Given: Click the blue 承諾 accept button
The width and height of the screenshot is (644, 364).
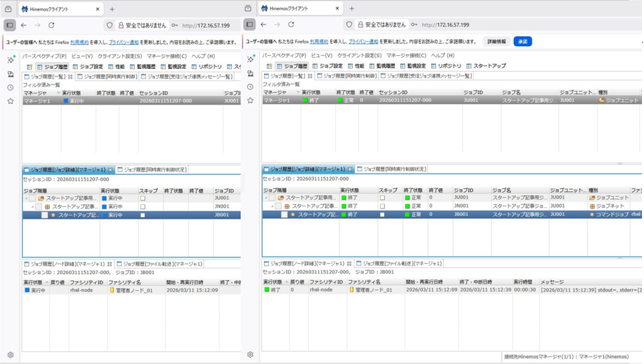Looking at the screenshot, I should pyautogui.click(x=522, y=42).
